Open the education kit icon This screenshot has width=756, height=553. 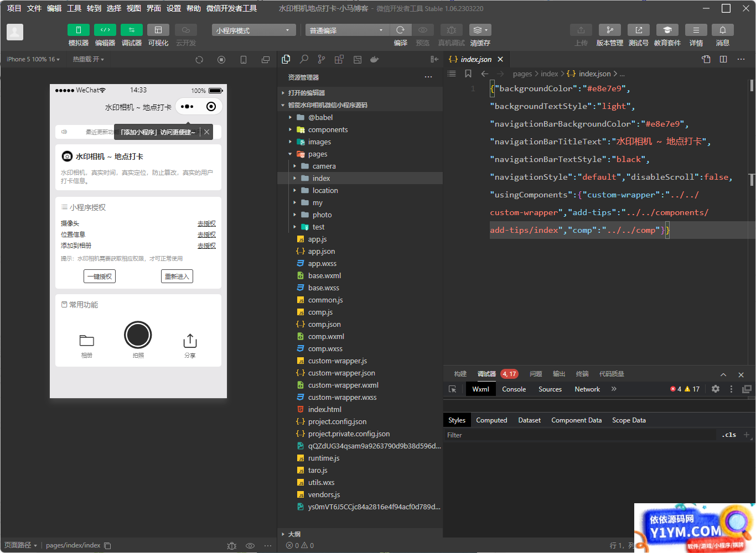667,30
